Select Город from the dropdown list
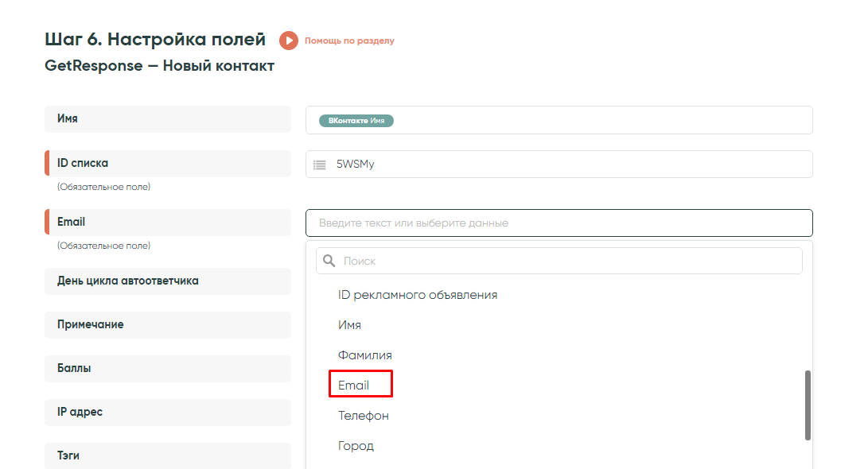The height and width of the screenshot is (469, 868). (x=356, y=446)
